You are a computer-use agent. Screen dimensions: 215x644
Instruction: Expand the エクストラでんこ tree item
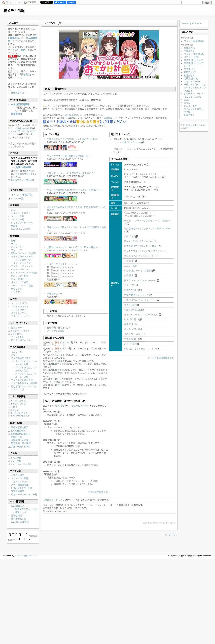(9, 404)
